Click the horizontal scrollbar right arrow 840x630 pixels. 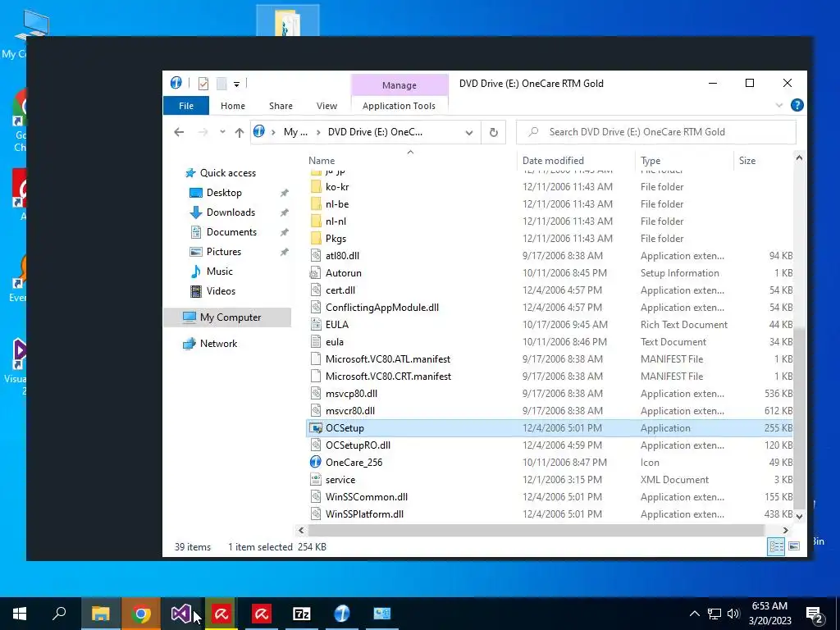pos(785,531)
